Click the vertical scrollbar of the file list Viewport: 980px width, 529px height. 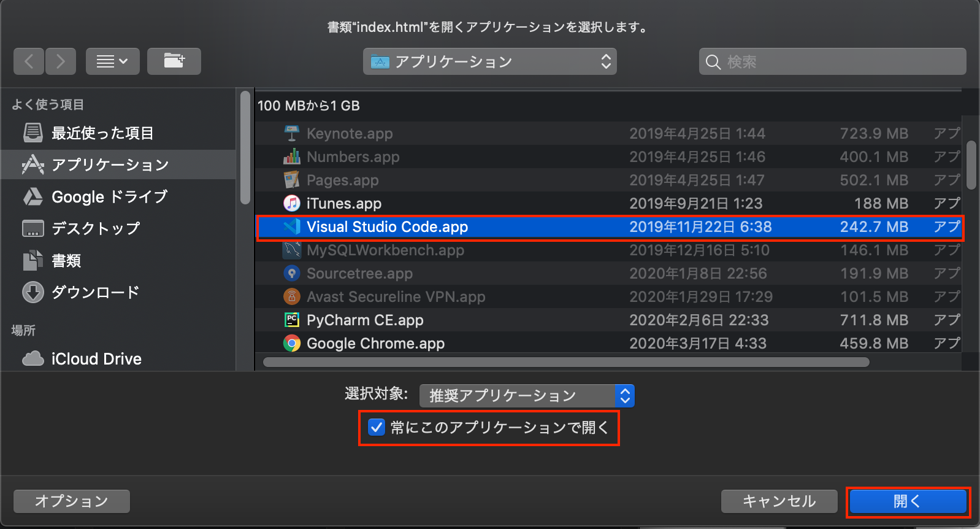[x=971, y=165]
